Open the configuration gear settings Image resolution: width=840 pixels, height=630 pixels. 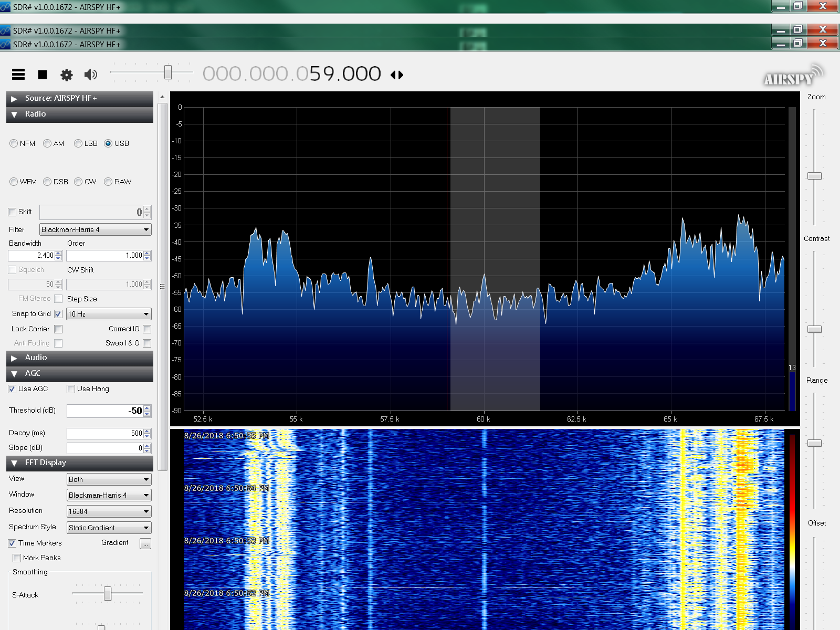[67, 75]
